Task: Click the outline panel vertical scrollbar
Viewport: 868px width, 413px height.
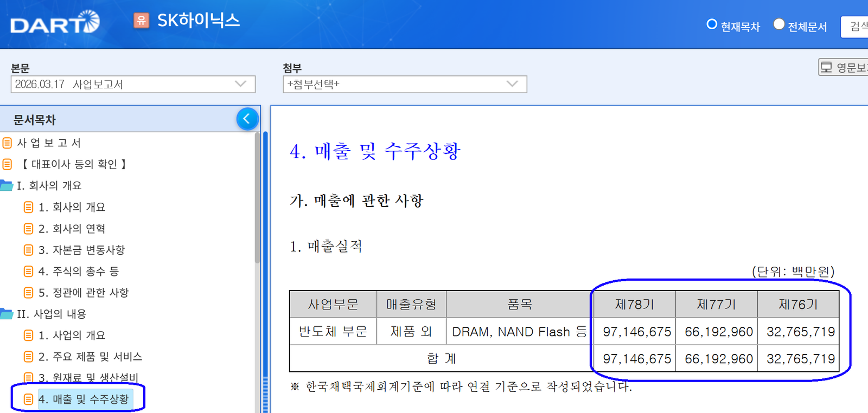Action: 257,198
